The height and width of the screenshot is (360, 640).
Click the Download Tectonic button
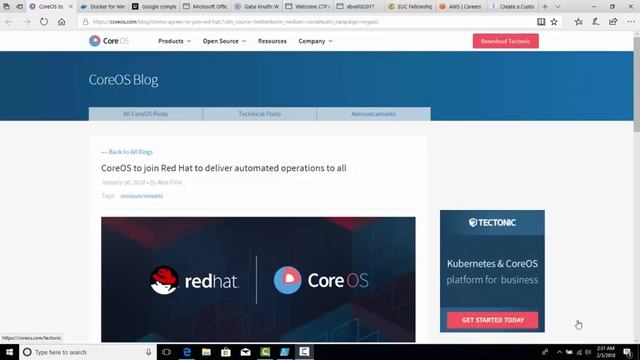[505, 41]
